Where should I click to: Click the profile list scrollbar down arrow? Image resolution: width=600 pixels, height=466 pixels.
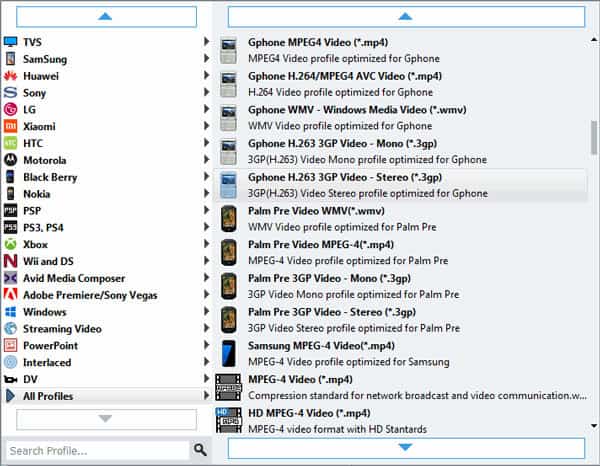click(594, 425)
